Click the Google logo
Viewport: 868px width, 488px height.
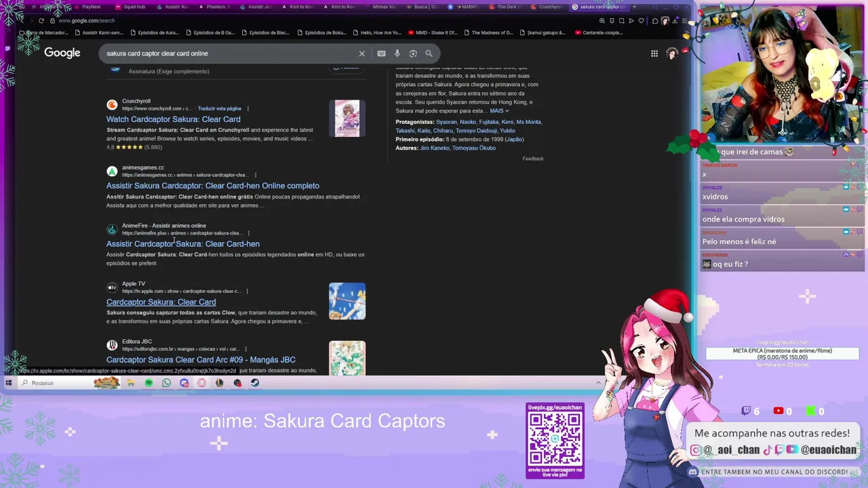click(x=62, y=53)
